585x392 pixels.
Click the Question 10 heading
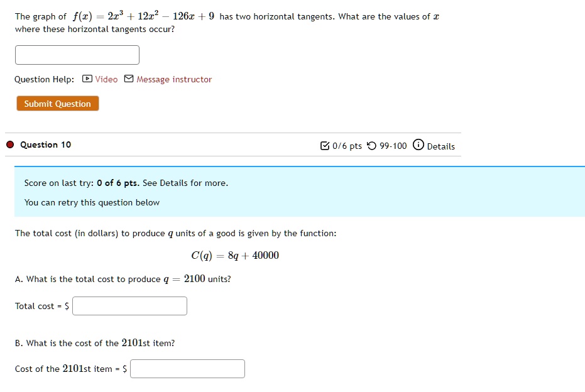45,144
